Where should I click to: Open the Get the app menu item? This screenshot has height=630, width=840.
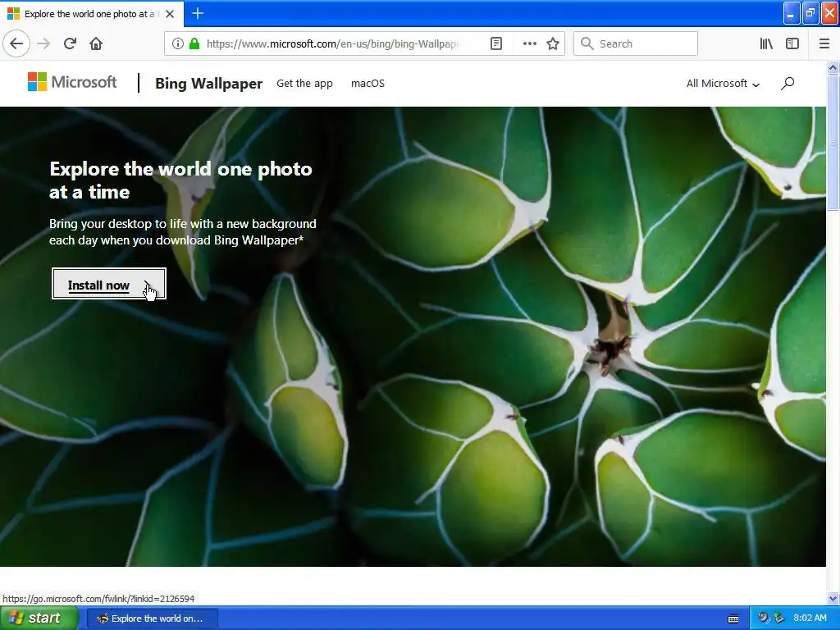(304, 83)
